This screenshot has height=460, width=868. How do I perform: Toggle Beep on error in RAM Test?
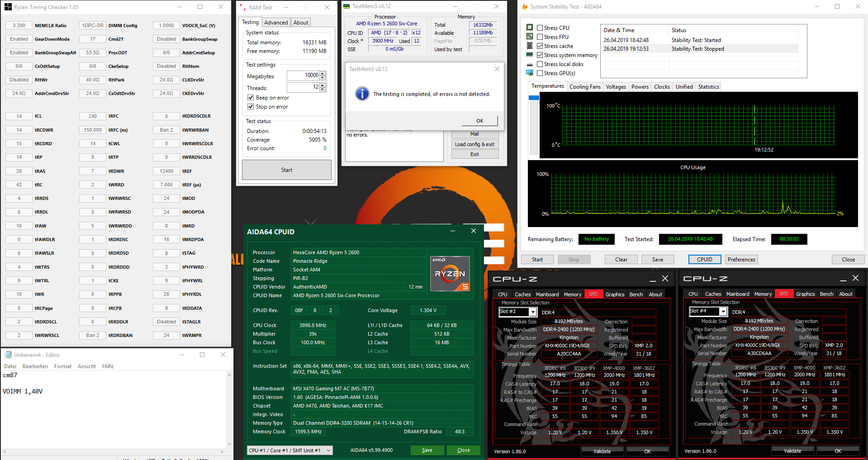coord(251,98)
